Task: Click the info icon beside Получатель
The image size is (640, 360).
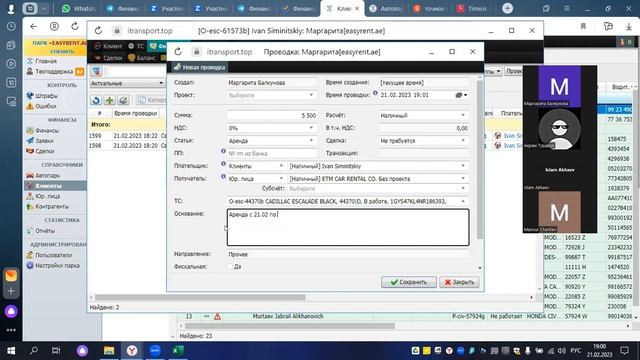Action: [x=223, y=176]
